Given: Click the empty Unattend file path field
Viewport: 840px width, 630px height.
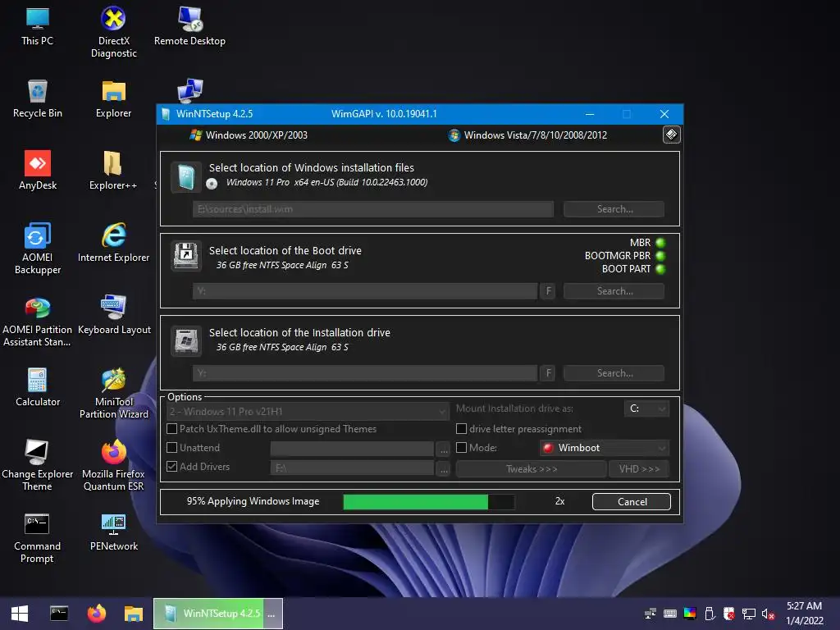Looking at the screenshot, I should pyautogui.click(x=352, y=449).
